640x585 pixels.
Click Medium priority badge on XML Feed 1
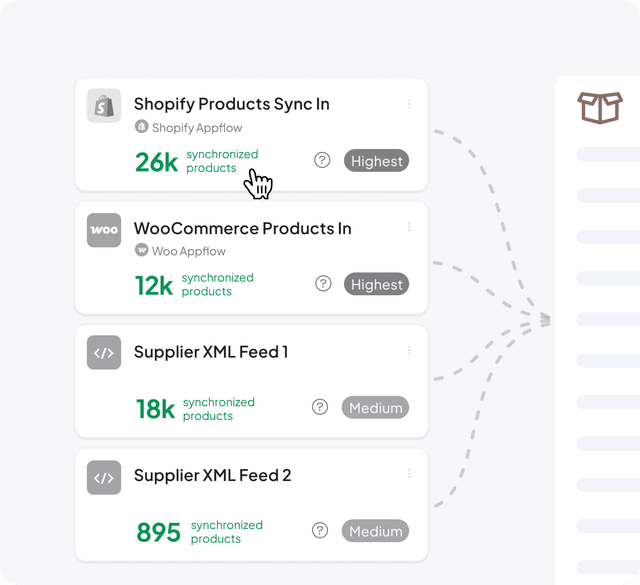pyautogui.click(x=375, y=407)
